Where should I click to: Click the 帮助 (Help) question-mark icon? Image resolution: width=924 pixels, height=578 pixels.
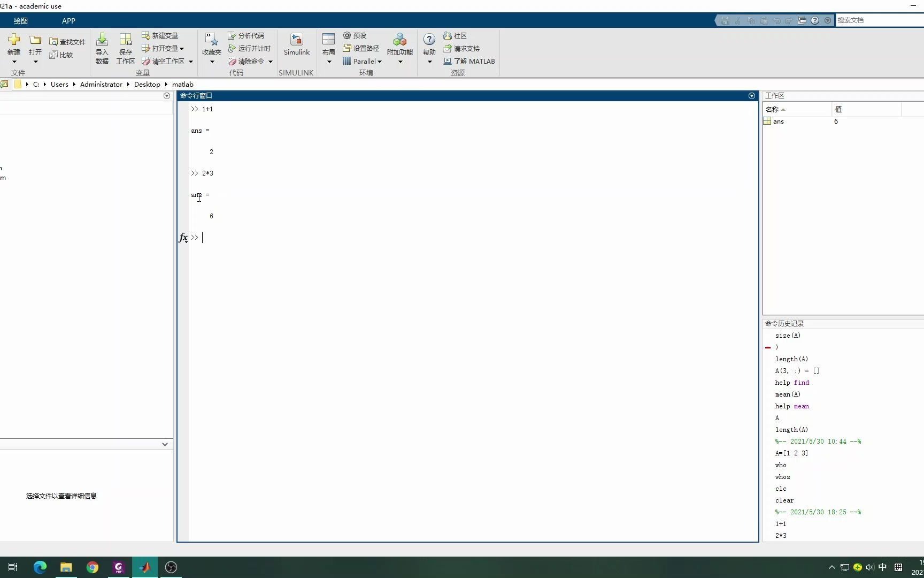pyautogui.click(x=429, y=40)
